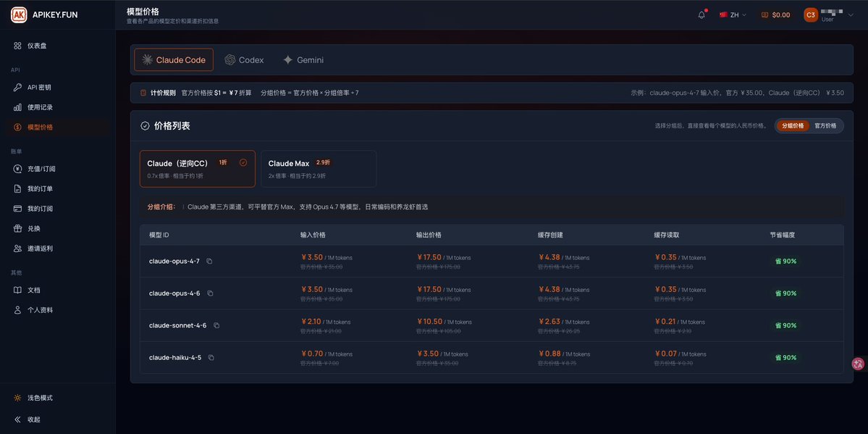Viewport: 868px width, 434px height.
Task: Click the 省 90% badge for claude-opus-4-7
Action: (x=786, y=261)
